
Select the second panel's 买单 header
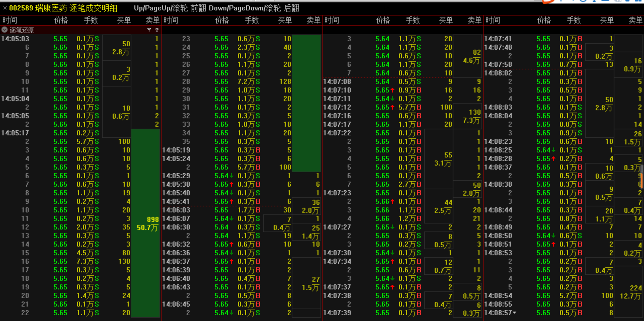coord(284,20)
